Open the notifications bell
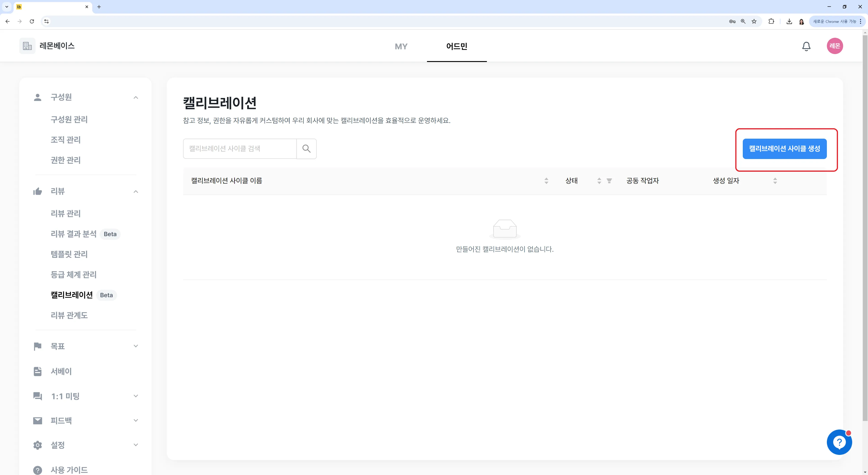This screenshot has width=868, height=475. [806, 46]
